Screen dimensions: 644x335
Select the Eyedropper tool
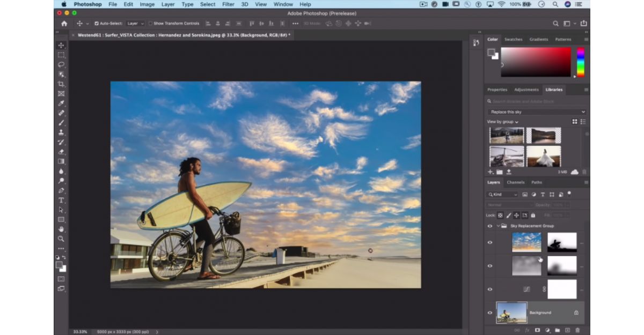click(61, 103)
